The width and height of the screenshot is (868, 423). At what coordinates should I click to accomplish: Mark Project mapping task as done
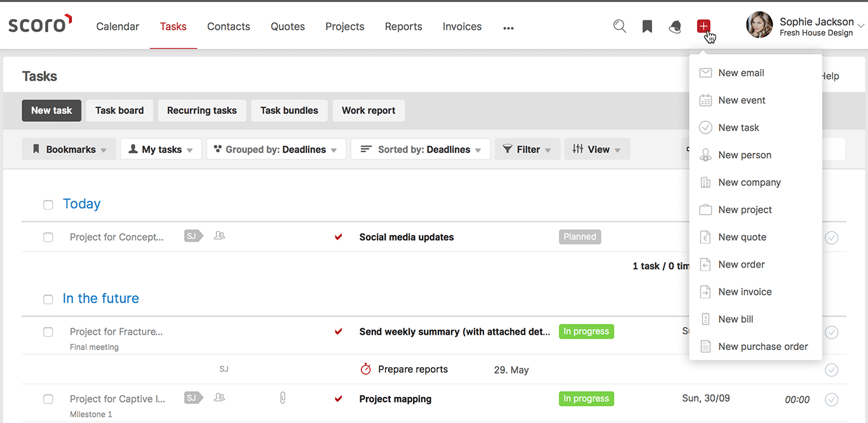pyautogui.click(x=831, y=399)
